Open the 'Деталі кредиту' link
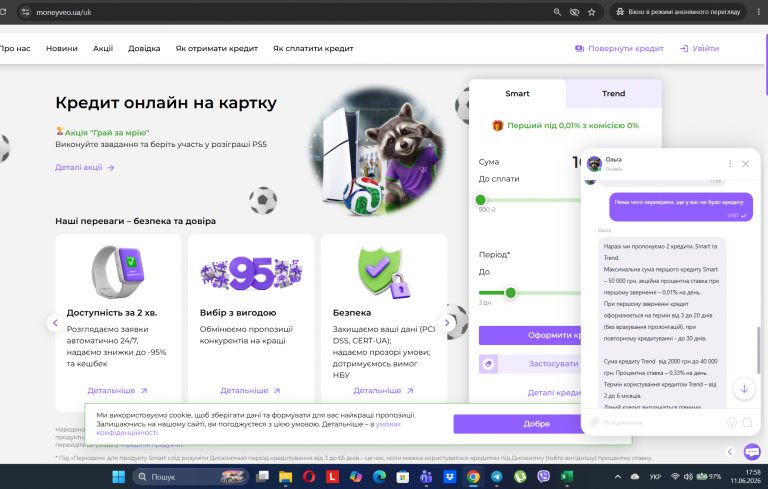 (x=554, y=392)
